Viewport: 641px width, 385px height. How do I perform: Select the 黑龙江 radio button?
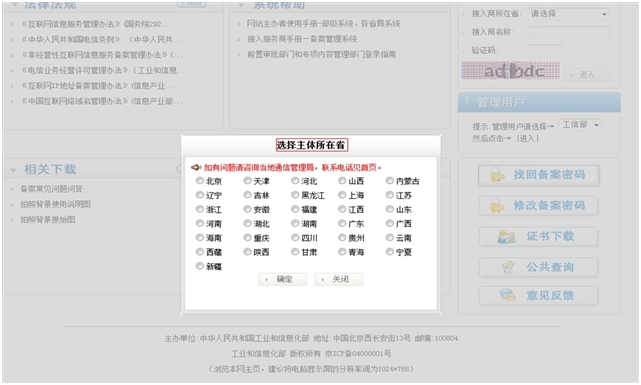[295, 195]
